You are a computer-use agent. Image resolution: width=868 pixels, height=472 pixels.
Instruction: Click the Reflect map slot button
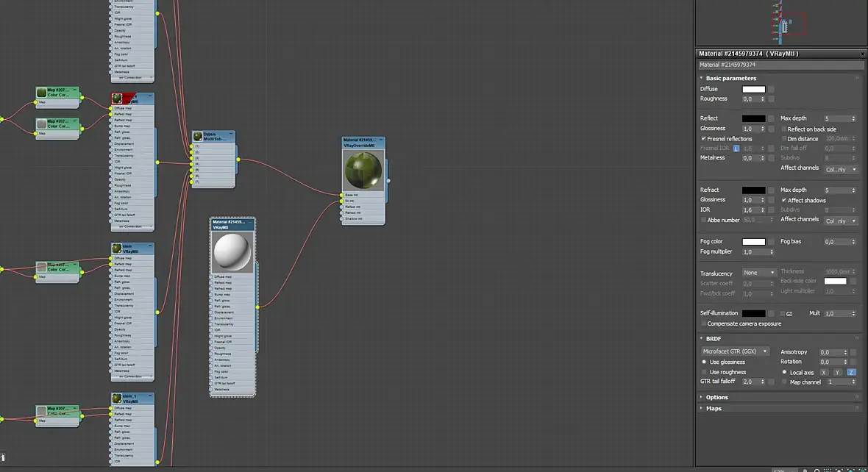point(771,118)
